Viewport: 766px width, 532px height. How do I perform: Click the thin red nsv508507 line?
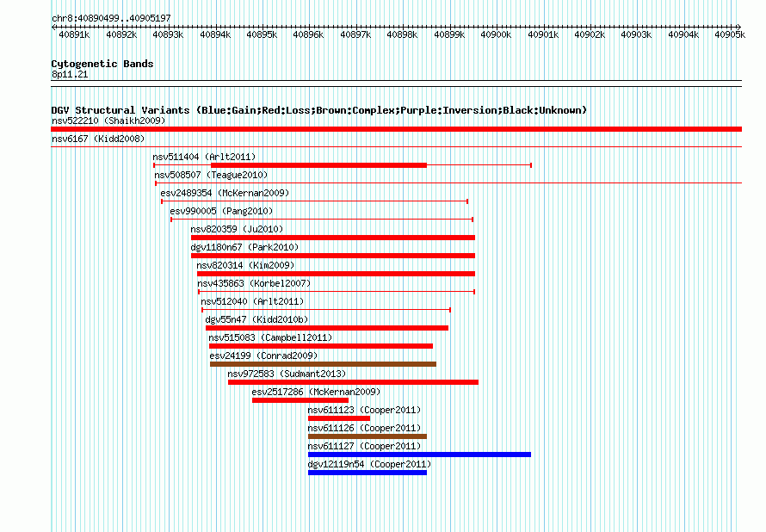pyautogui.click(x=448, y=183)
